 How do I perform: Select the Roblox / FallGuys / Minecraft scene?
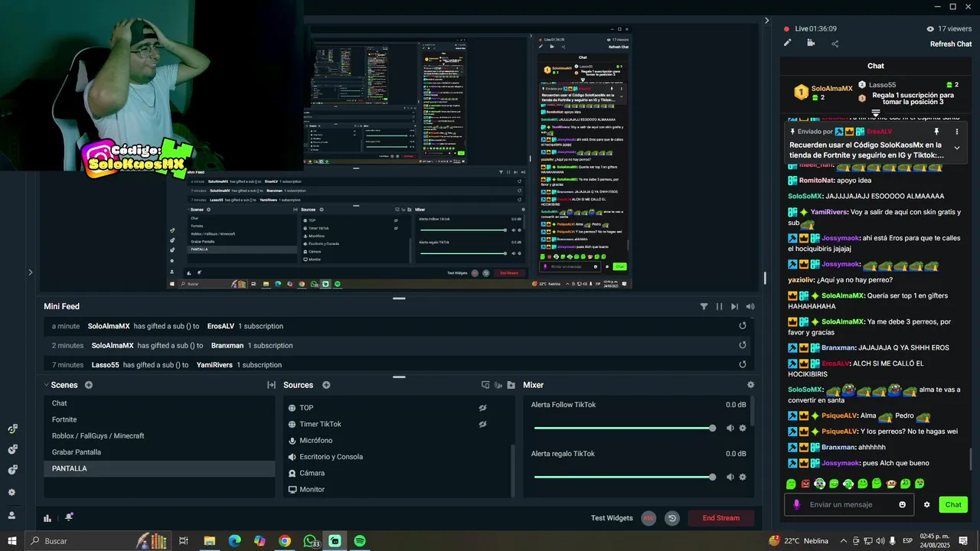pos(159,435)
